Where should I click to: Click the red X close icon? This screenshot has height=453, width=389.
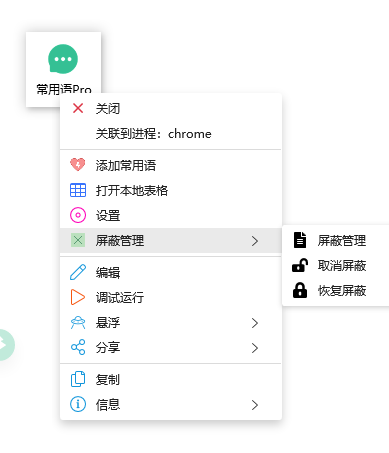point(78,108)
